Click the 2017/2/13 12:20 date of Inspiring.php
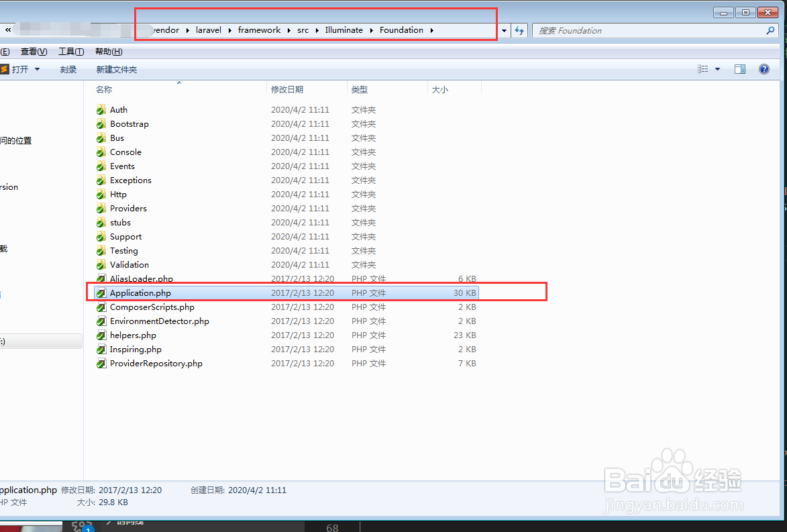 click(303, 349)
